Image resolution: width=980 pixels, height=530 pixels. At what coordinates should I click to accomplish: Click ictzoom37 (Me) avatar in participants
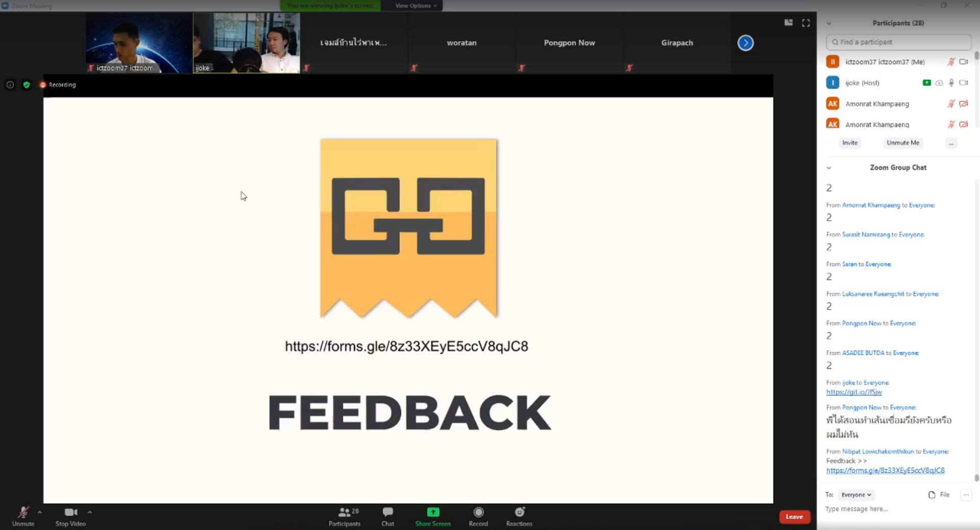point(832,62)
